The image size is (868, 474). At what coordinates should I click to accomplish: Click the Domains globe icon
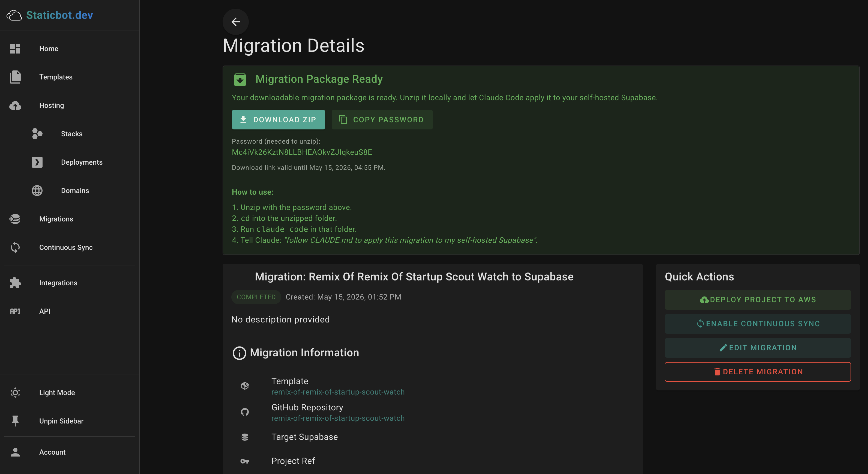tap(37, 191)
